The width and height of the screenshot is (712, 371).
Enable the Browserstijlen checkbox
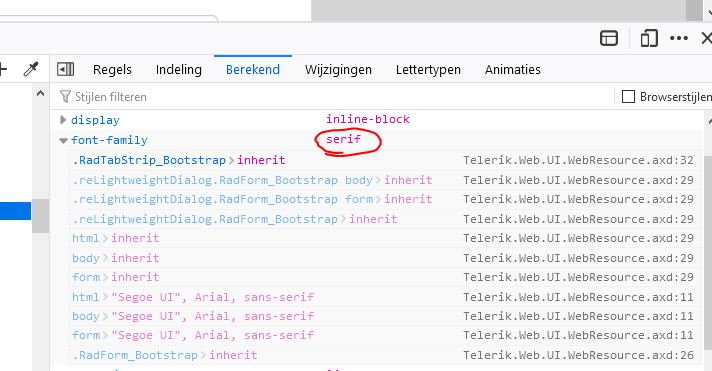point(628,96)
